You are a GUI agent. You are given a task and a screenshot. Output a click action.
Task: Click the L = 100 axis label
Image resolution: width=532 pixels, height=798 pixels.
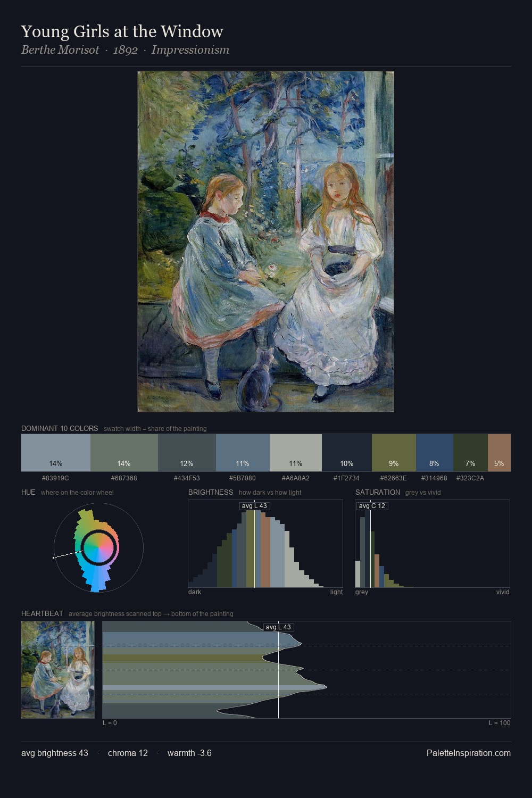(x=500, y=723)
